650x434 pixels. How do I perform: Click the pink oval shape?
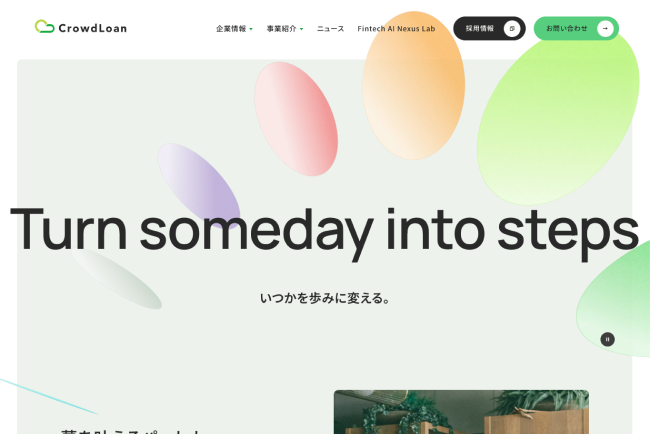296,119
